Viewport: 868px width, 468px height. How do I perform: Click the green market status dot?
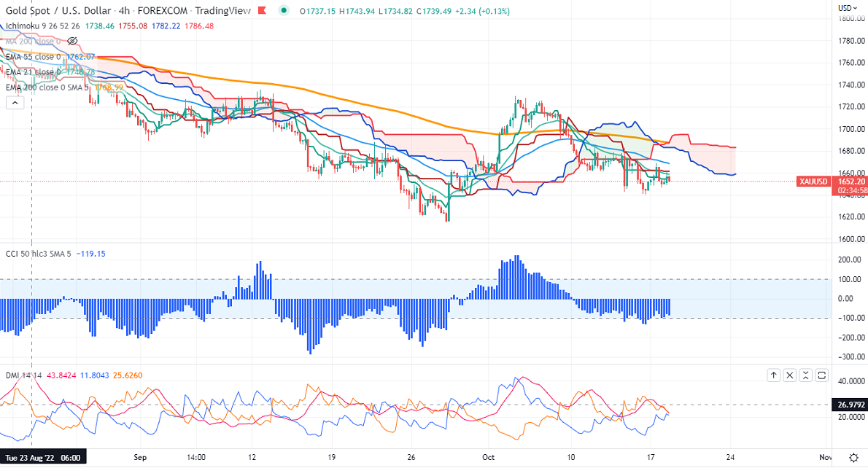pyautogui.click(x=284, y=10)
